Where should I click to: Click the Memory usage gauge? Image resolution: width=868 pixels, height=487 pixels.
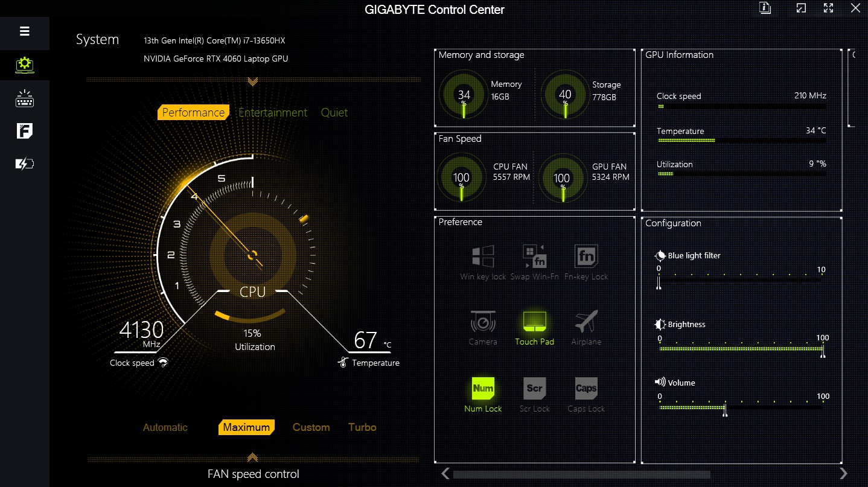click(463, 95)
